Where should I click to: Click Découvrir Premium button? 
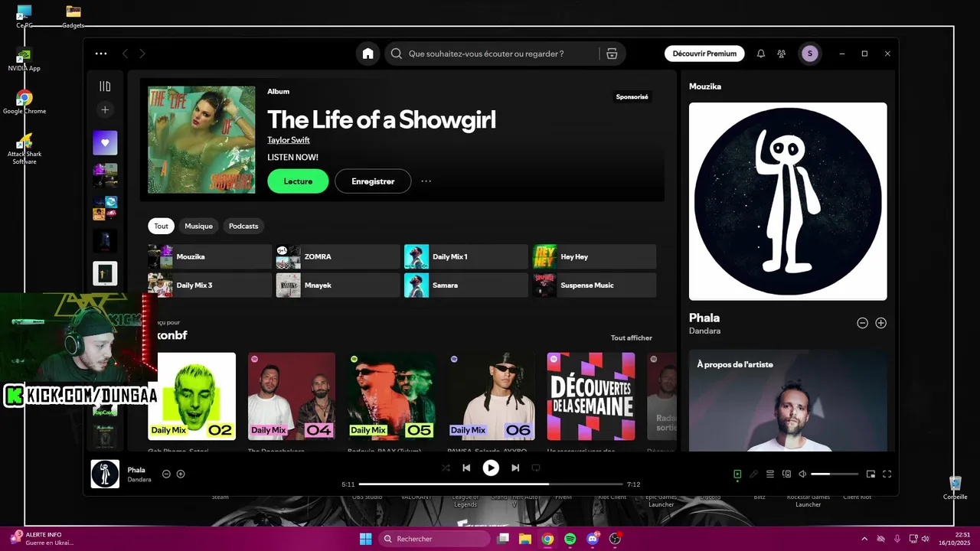click(x=704, y=54)
